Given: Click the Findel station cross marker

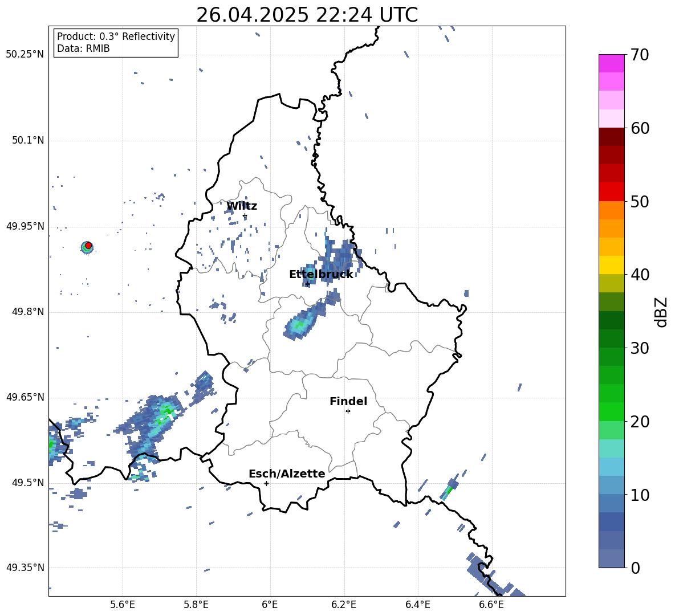Looking at the screenshot, I should pos(348,411).
